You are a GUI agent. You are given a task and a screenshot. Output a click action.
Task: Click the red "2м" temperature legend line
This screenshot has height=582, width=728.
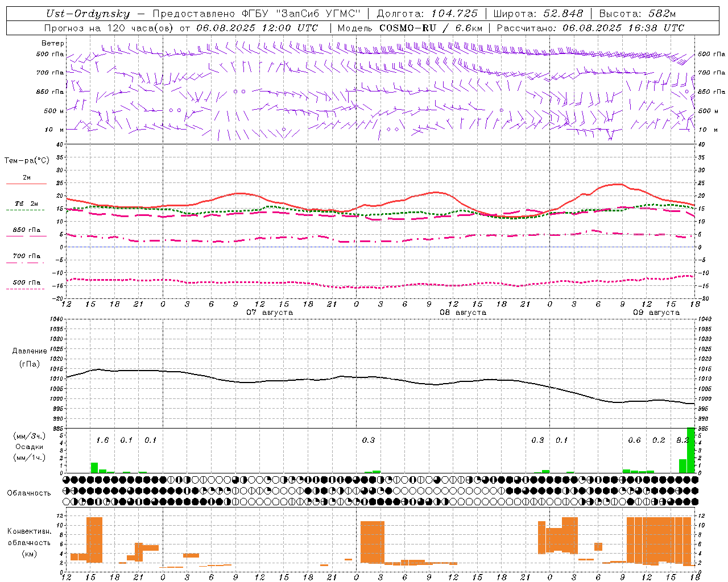26,184
